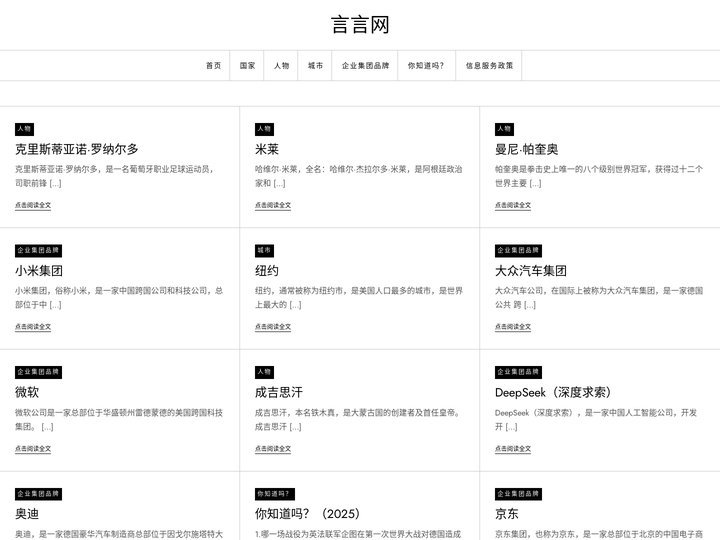Open the 小米集团 article title

point(39,271)
